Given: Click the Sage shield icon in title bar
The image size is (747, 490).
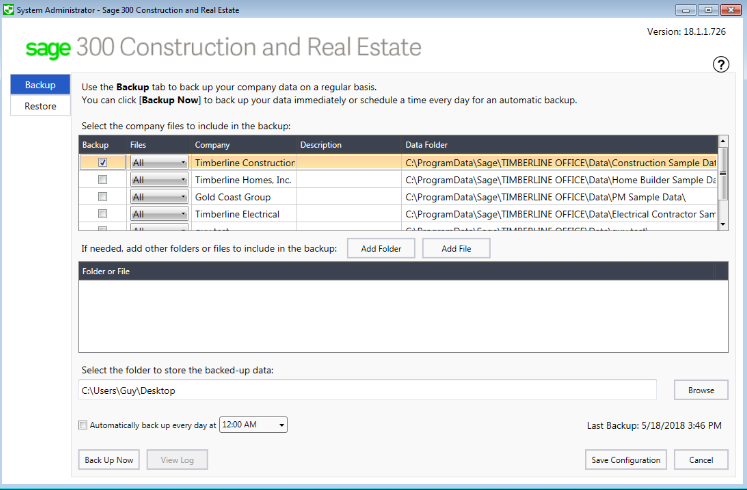Looking at the screenshot, I should [x=8, y=10].
